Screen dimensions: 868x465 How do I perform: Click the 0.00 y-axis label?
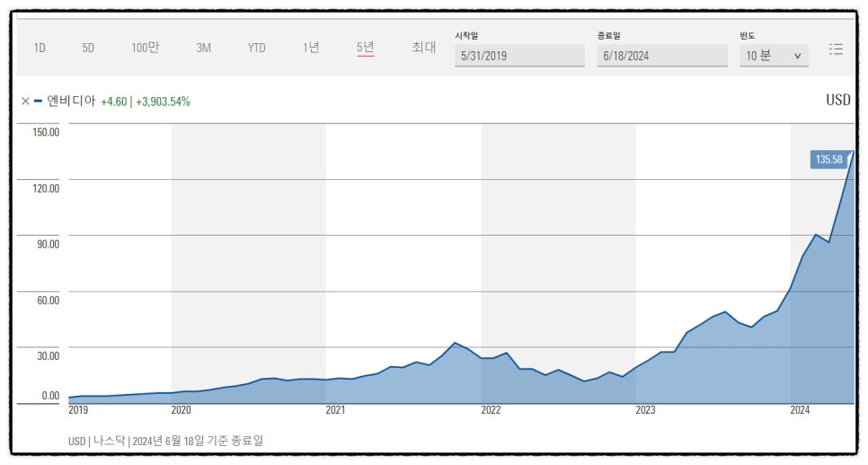tap(50, 396)
